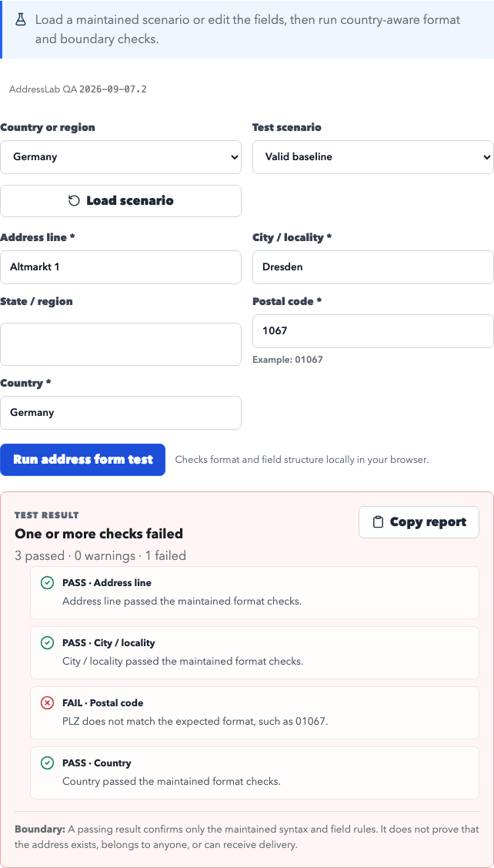Focus the City / locality field
Screen dimensions: 494x868
click(373, 267)
